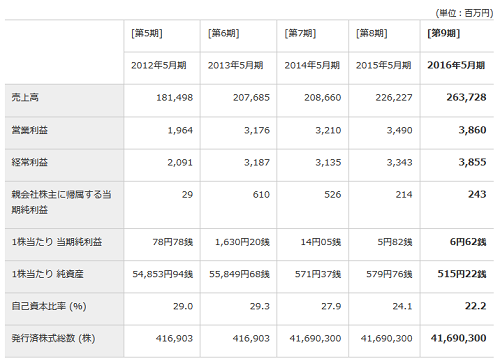Click the bold per-share earnings 6円62銭

468,242
